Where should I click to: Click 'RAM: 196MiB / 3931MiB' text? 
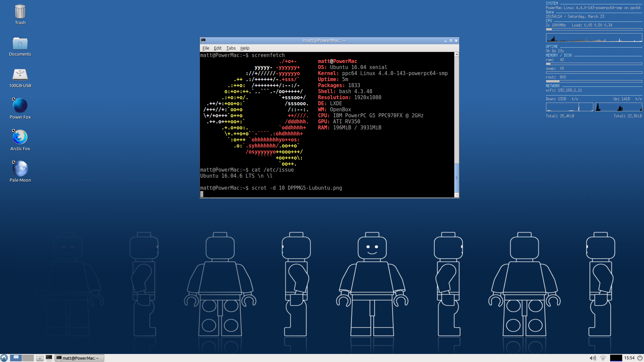[350, 128]
